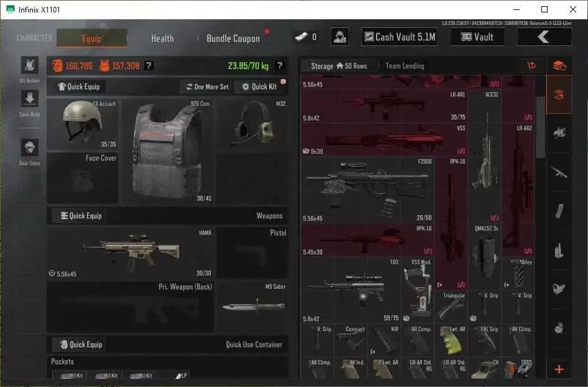
Task: Select the ammo bullets category in sidebar
Action: point(559,250)
